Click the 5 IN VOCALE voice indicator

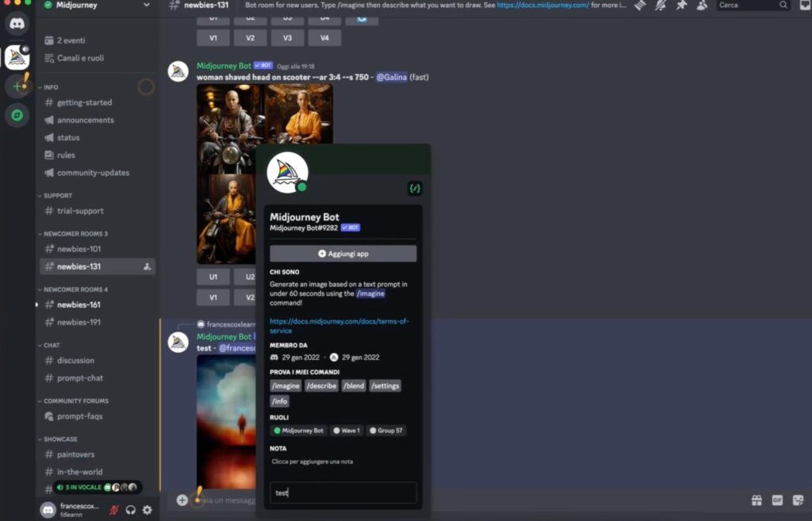point(98,488)
